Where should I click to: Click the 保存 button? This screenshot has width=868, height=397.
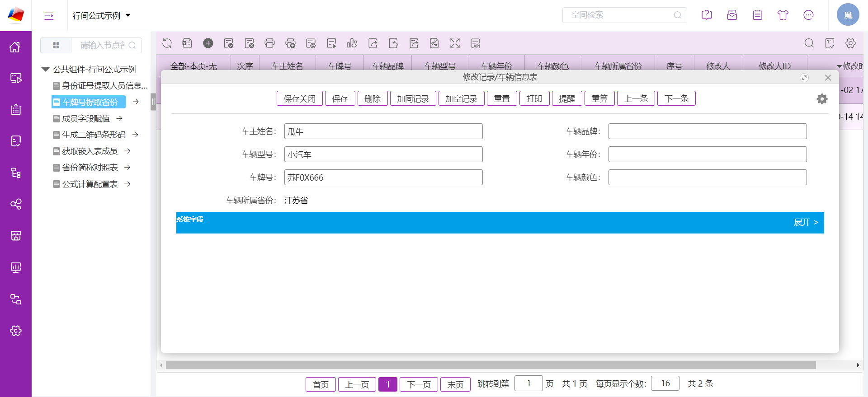[x=340, y=98]
